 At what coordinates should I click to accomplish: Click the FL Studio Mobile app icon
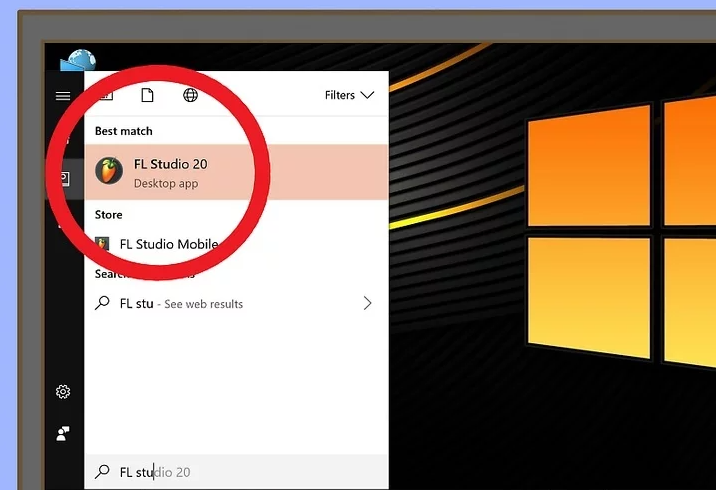(102, 244)
